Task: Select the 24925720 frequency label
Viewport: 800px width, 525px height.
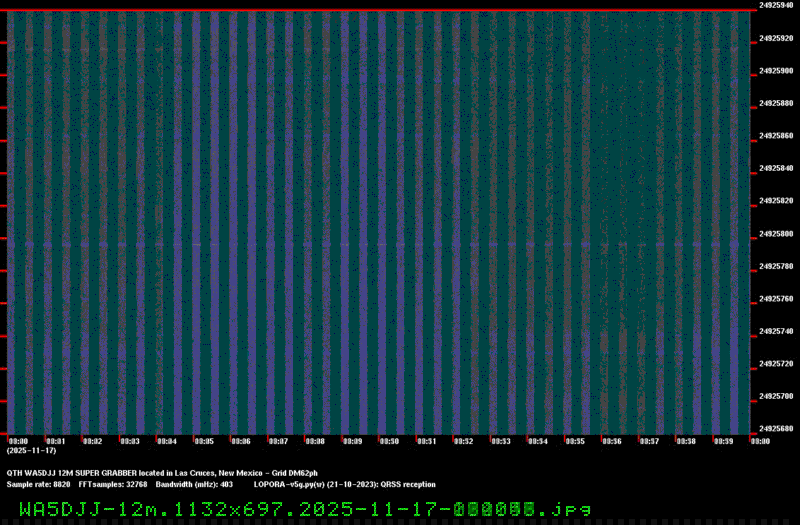Action: click(777, 364)
